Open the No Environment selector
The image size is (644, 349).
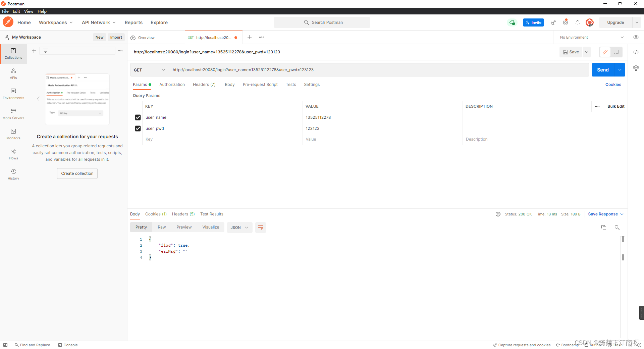click(592, 37)
